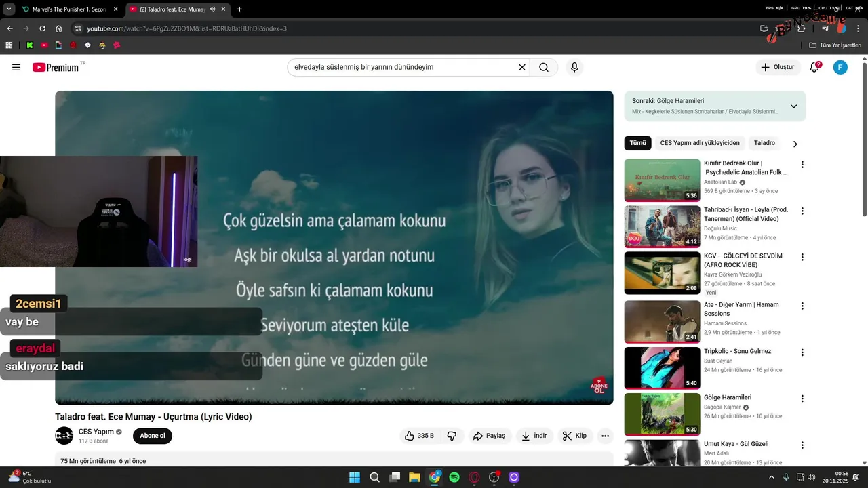Open File Explorer from the taskbar
Viewport: 868px width, 488px height.
coord(414,477)
